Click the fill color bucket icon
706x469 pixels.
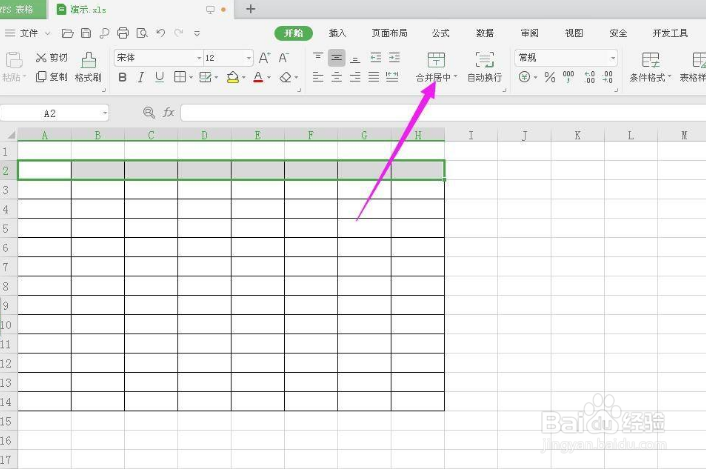[x=233, y=77]
